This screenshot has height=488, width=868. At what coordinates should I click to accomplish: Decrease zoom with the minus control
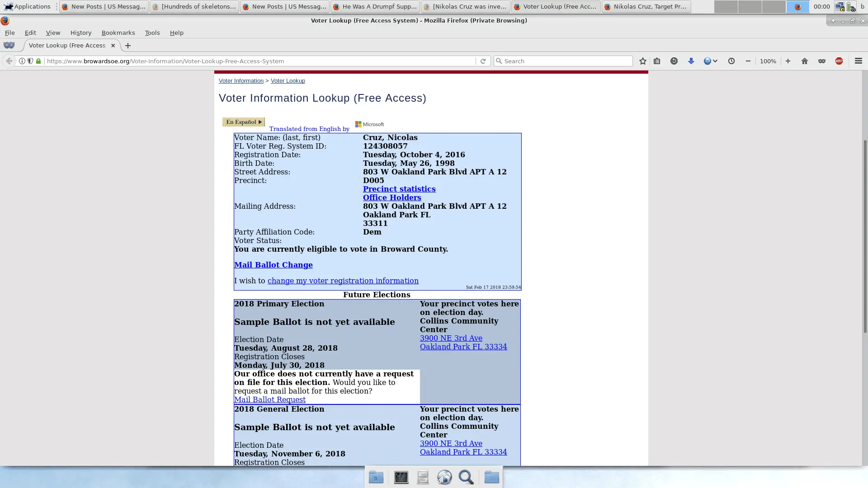pos(748,61)
